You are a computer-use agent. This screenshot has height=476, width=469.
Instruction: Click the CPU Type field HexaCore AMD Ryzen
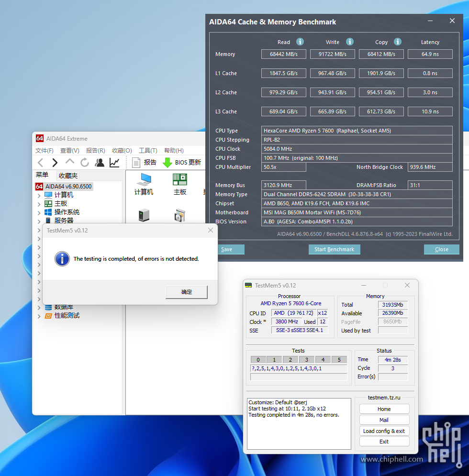[x=357, y=131]
